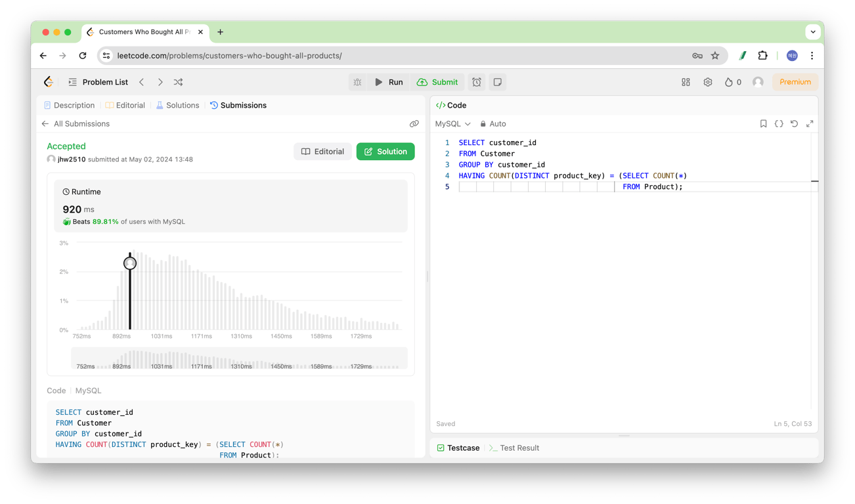Expand the code editor to fullscreen
This screenshot has height=504, width=855.
click(x=810, y=123)
